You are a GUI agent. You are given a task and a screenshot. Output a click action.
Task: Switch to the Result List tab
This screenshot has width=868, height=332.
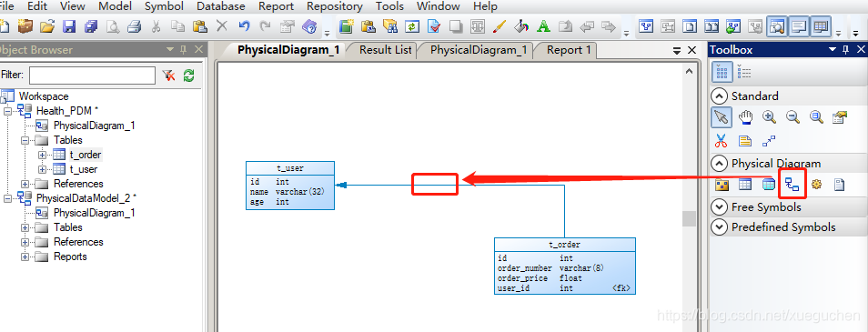tap(385, 50)
